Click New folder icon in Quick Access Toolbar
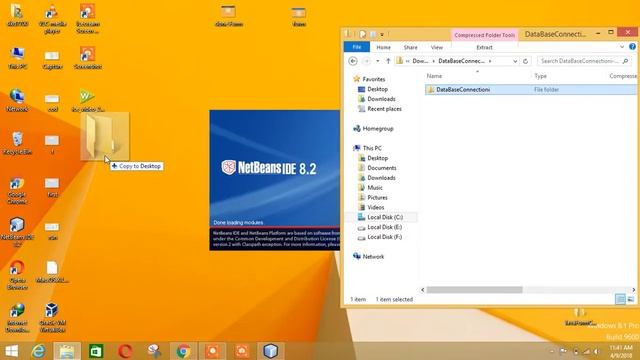This screenshot has height=360, width=640. click(x=372, y=34)
